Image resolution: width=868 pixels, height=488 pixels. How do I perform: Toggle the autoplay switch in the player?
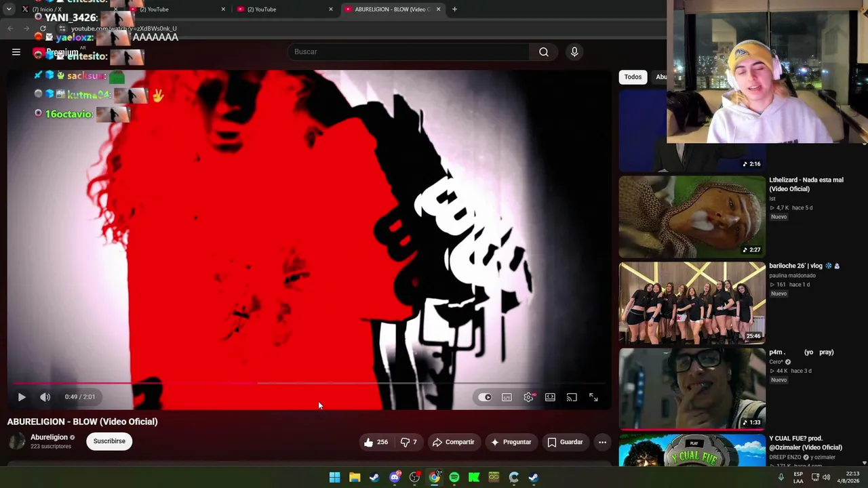point(485,397)
